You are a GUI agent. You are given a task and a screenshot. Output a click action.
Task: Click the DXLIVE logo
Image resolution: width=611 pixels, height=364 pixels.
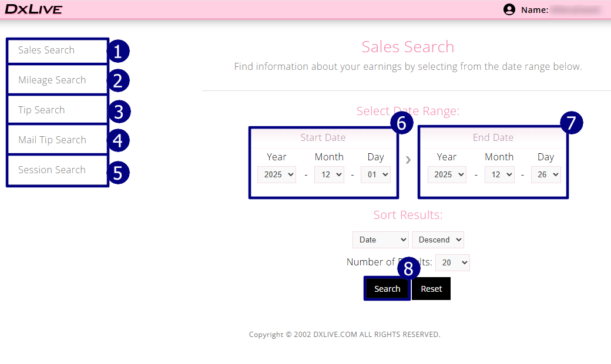coord(33,9)
